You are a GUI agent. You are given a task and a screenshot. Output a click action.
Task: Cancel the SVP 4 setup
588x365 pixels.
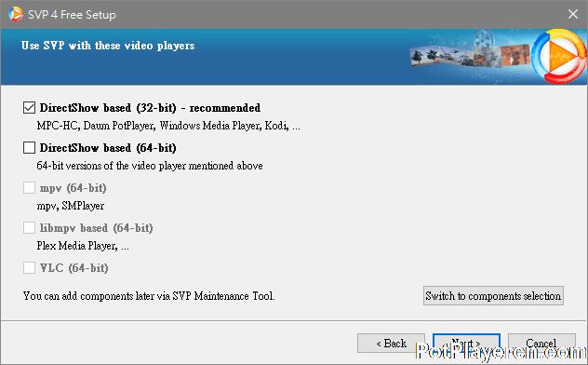coord(541,343)
